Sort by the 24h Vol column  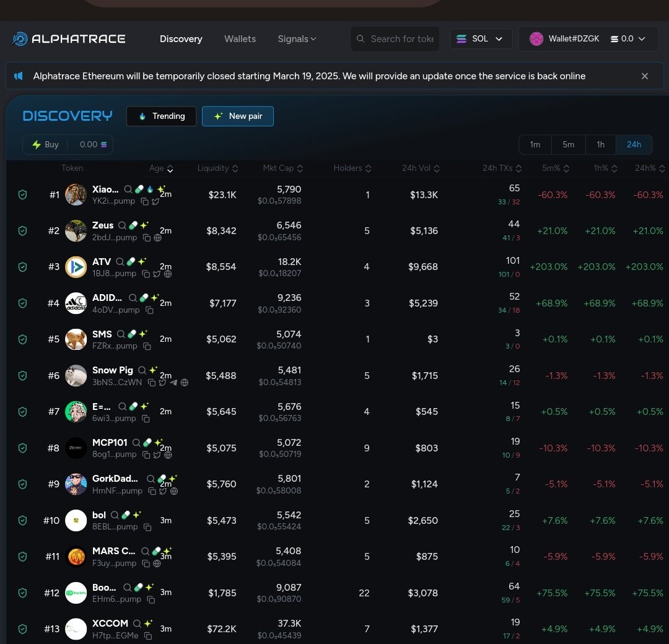click(x=421, y=168)
